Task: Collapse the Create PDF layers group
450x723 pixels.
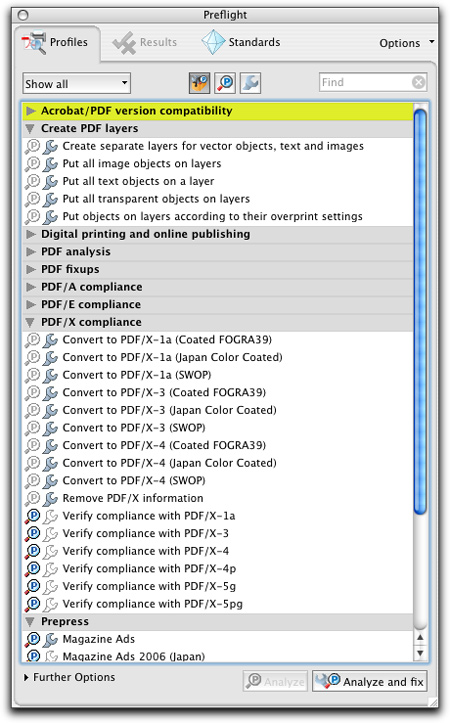Action: (x=30, y=129)
